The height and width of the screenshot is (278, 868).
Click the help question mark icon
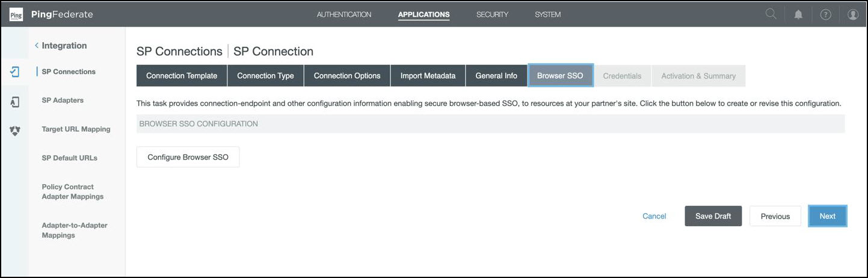click(x=825, y=14)
